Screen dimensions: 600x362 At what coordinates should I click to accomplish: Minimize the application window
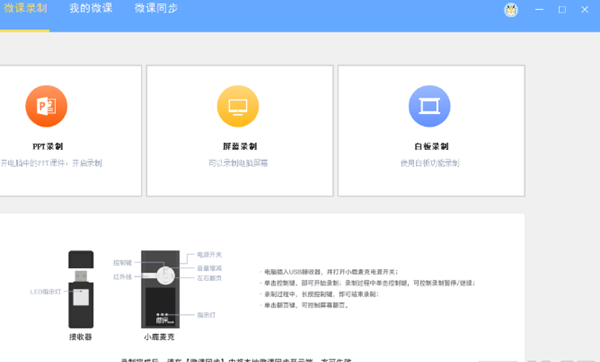(539, 10)
